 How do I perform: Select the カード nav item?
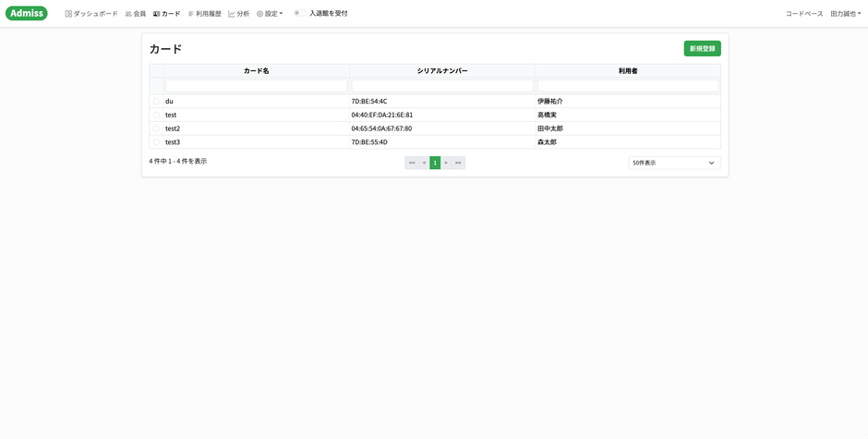point(166,14)
